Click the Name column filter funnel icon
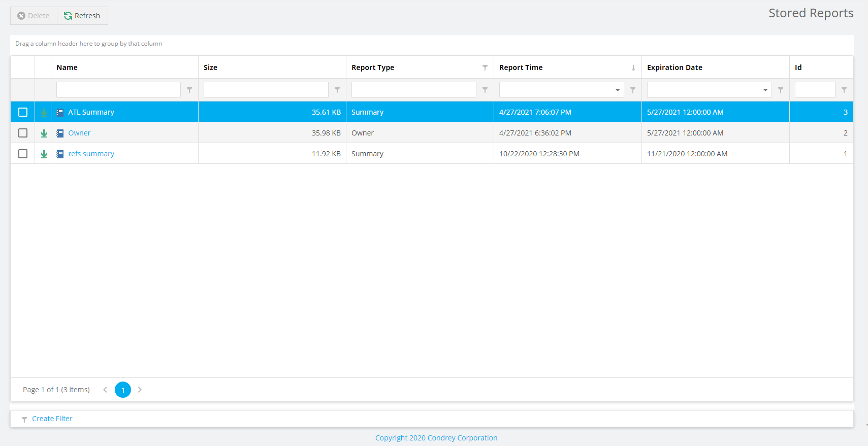 click(189, 90)
